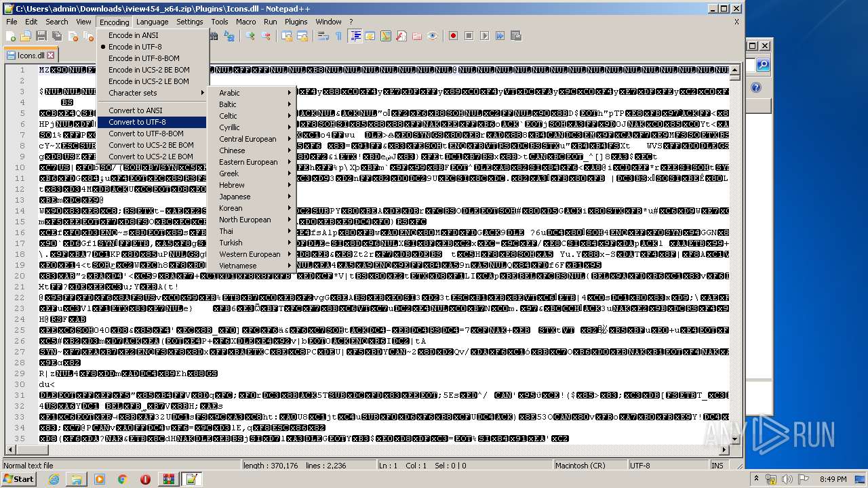The width and height of the screenshot is (868, 488).
Task: Click the Save Recorded Macro icon
Action: point(515,36)
